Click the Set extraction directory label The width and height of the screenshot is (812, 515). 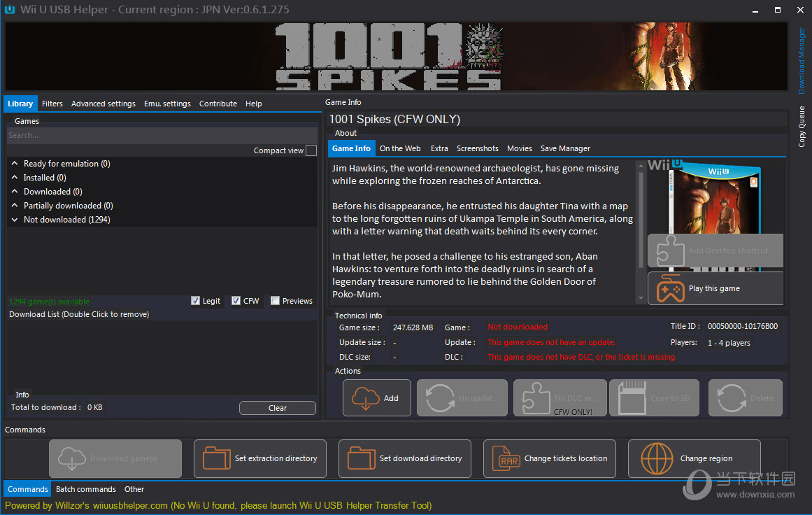276,458
